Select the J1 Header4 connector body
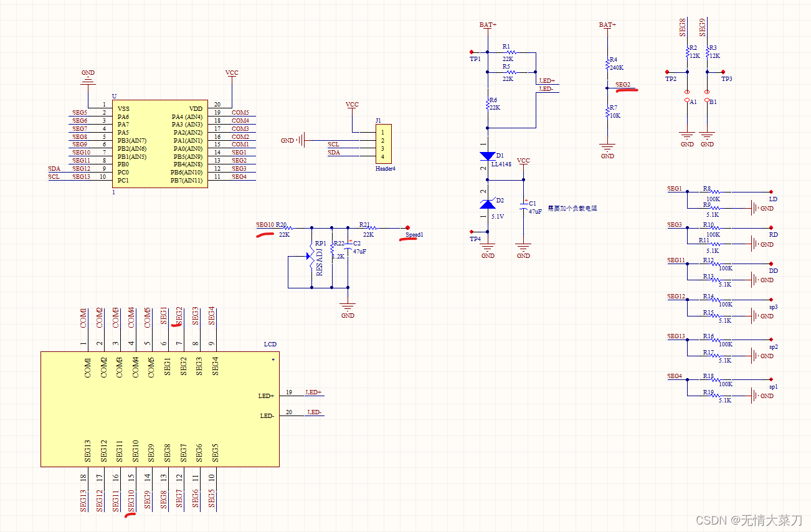 (384, 144)
